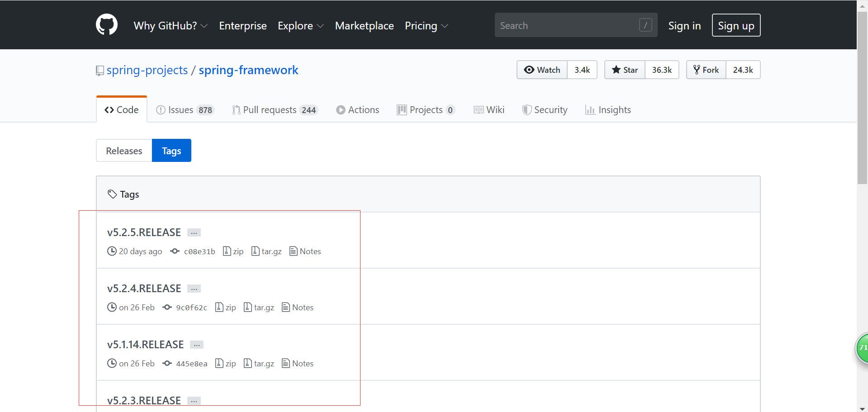Screen dimensions: 868x412
Task: Click the clock icon beside 20 days ago
Action: pyautogui.click(x=112, y=251)
